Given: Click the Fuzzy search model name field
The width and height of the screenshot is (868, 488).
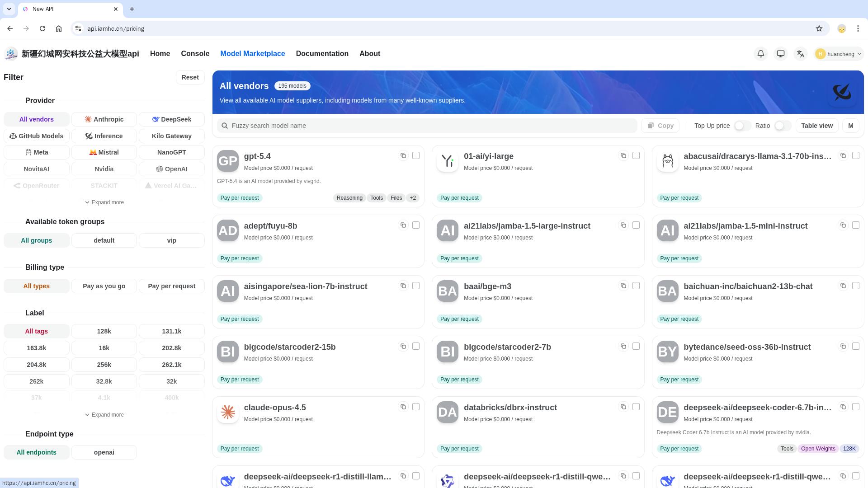Looking at the screenshot, I should click(427, 126).
